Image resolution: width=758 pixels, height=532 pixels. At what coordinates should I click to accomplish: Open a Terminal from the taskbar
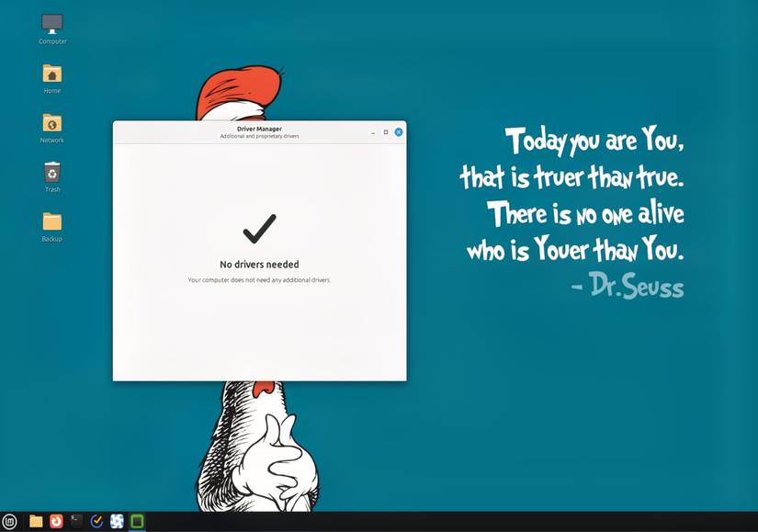click(x=75, y=521)
